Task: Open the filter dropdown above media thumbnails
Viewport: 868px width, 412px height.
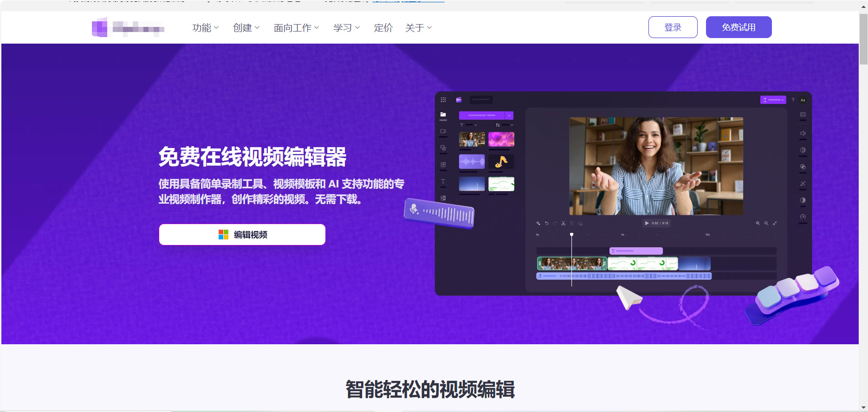Action: pos(468,125)
